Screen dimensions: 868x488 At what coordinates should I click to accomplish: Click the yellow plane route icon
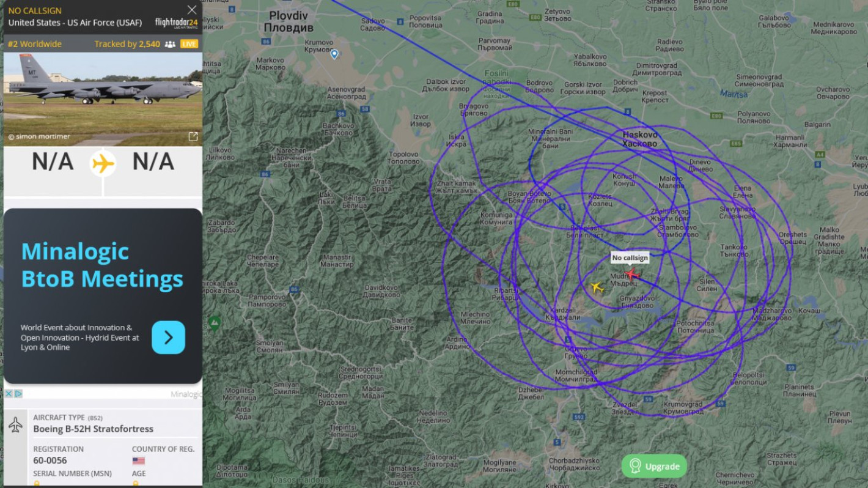tap(103, 163)
